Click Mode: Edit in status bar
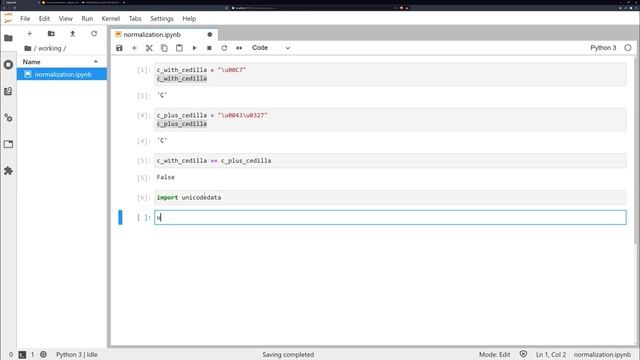 coord(494,355)
